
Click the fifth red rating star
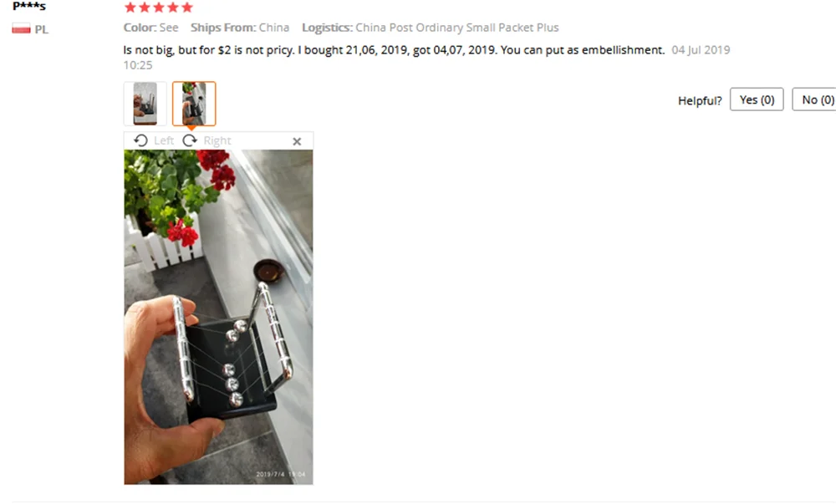click(x=186, y=7)
